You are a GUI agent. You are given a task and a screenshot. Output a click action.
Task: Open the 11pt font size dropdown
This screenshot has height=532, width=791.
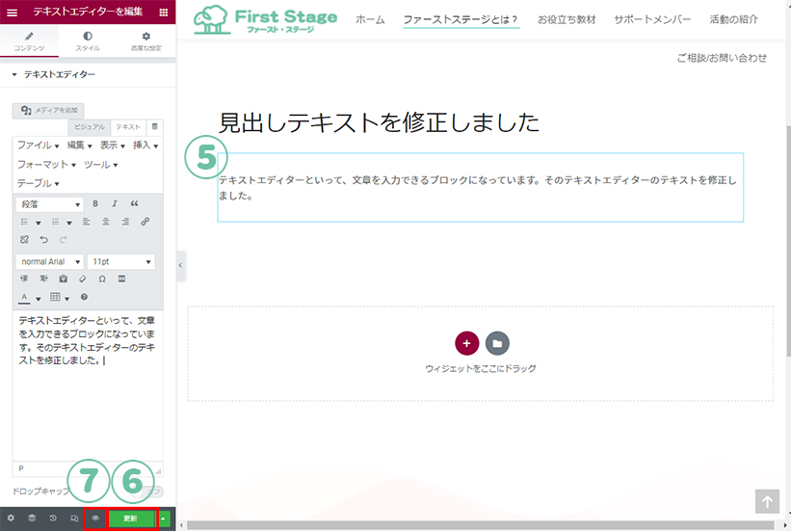120,262
